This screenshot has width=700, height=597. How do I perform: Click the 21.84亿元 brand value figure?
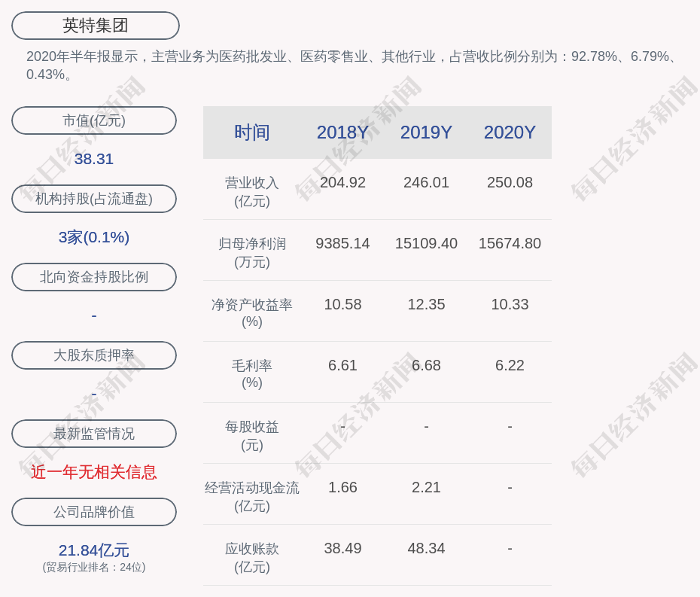point(94,550)
